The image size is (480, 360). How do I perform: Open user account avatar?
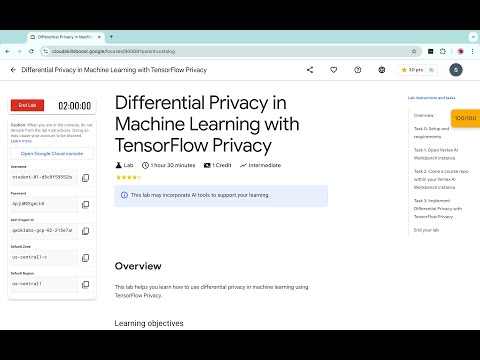[456, 70]
